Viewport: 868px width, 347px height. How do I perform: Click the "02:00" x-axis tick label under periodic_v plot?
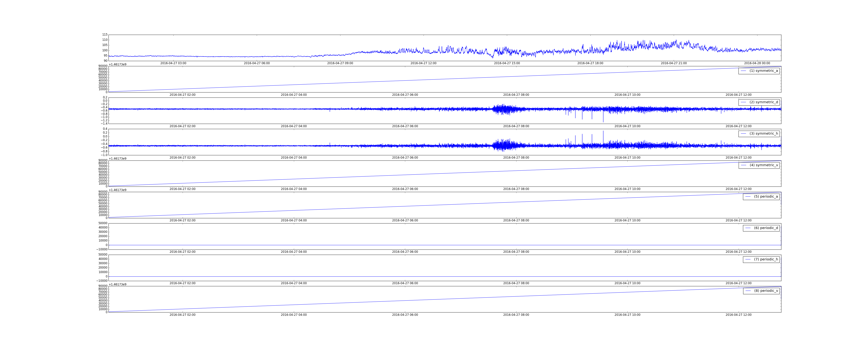tap(182, 315)
